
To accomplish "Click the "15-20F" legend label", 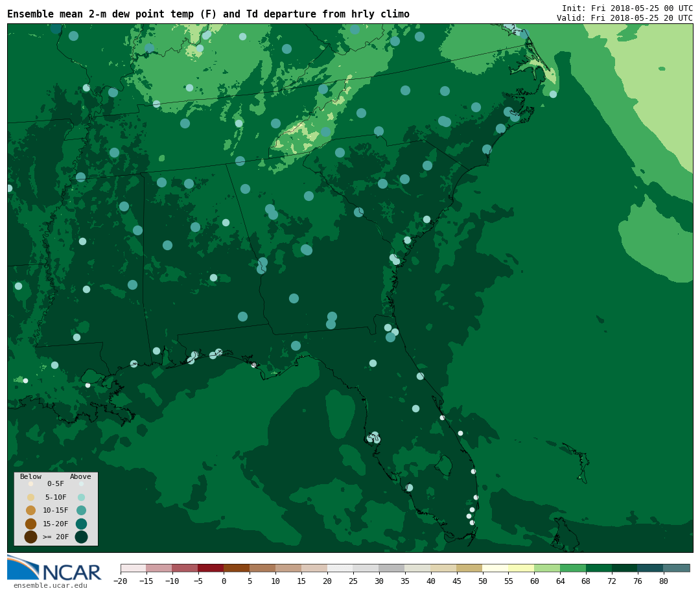I will pyautogui.click(x=56, y=524).
